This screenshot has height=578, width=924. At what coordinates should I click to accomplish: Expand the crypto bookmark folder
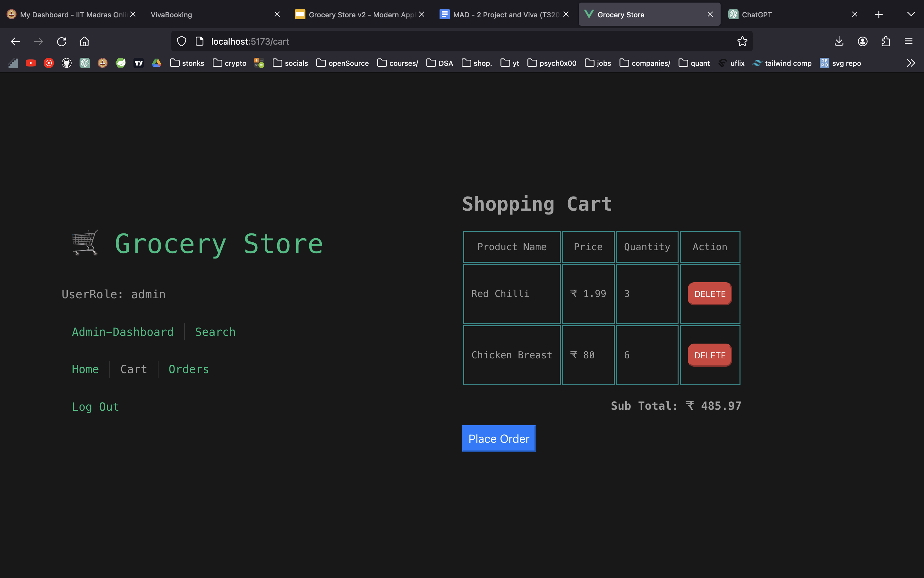pyautogui.click(x=229, y=63)
